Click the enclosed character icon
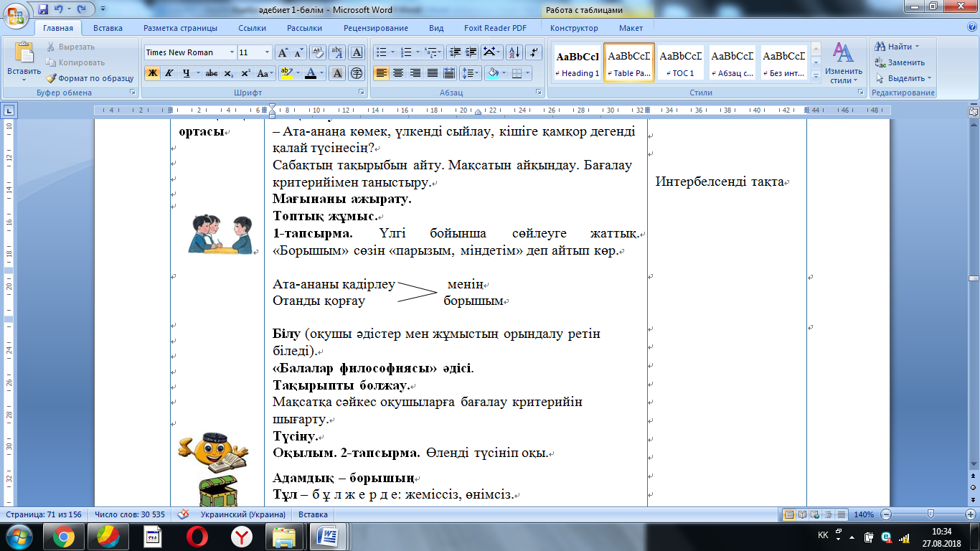Viewport: 980px width, 551px height. (357, 73)
